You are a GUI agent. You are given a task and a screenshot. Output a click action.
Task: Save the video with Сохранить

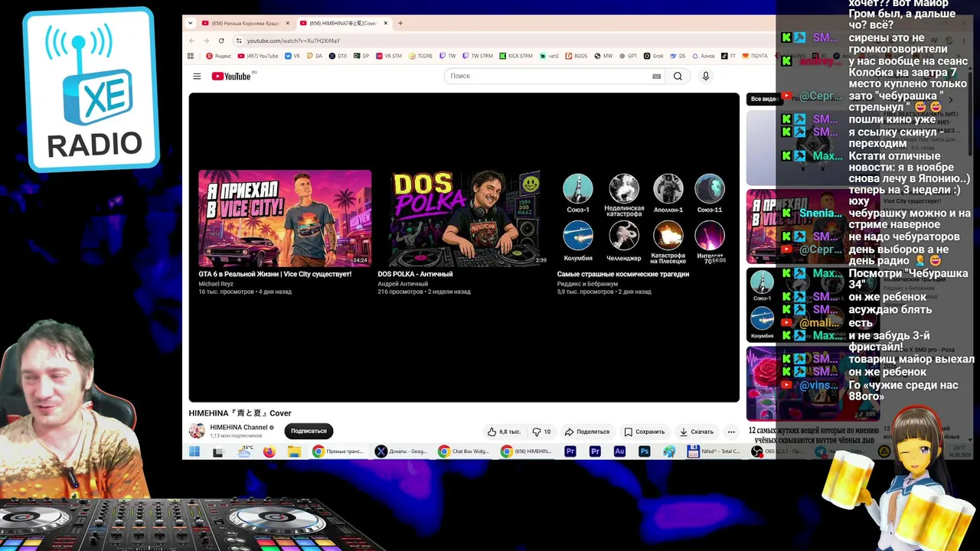[644, 432]
